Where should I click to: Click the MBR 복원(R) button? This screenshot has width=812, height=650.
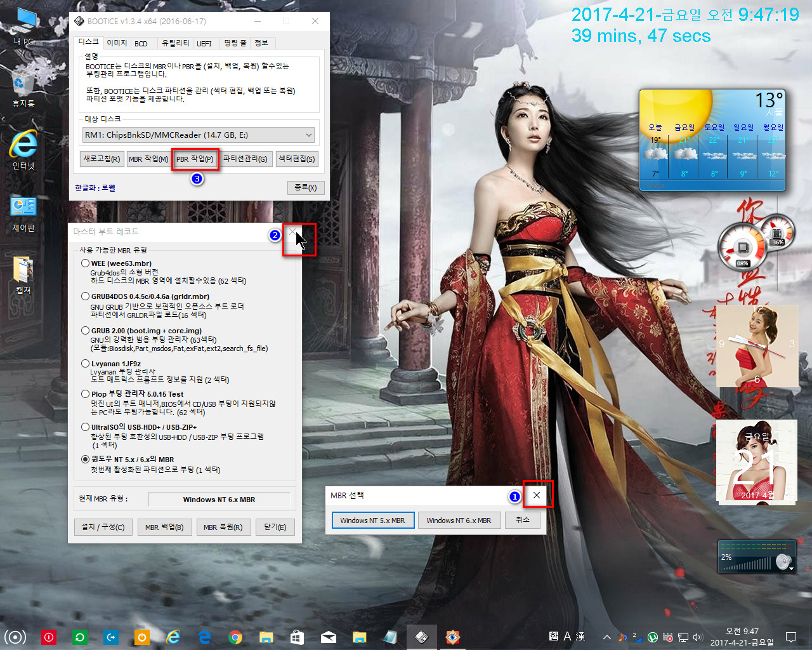[x=223, y=527]
